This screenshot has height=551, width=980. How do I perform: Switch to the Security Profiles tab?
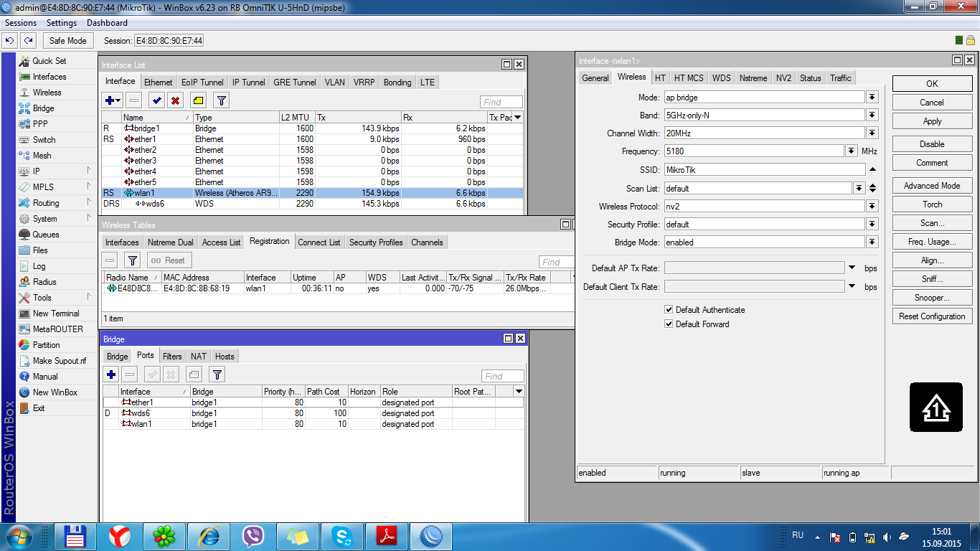(x=376, y=242)
